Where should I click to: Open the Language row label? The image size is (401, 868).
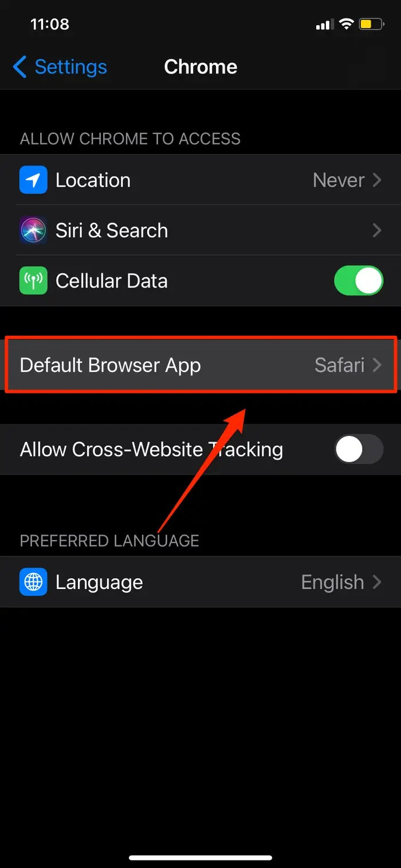tap(99, 583)
